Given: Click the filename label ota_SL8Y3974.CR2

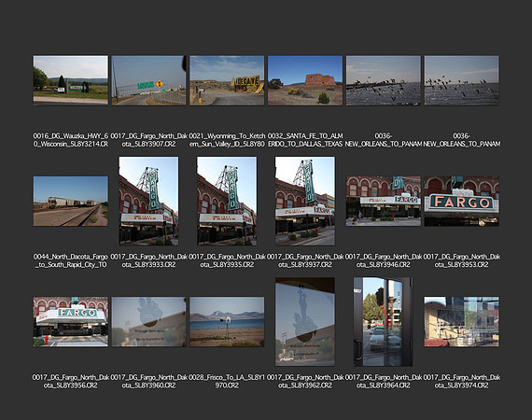Looking at the screenshot, I should coord(461,385).
